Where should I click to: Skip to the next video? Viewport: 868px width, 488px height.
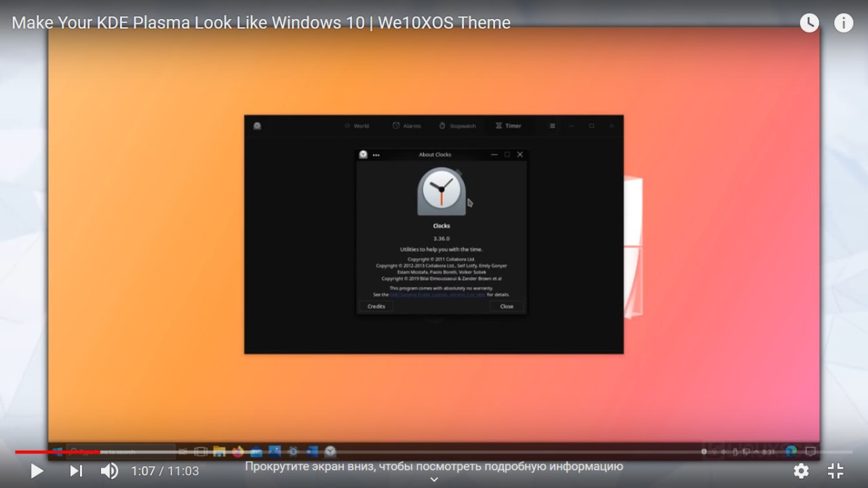click(x=76, y=470)
